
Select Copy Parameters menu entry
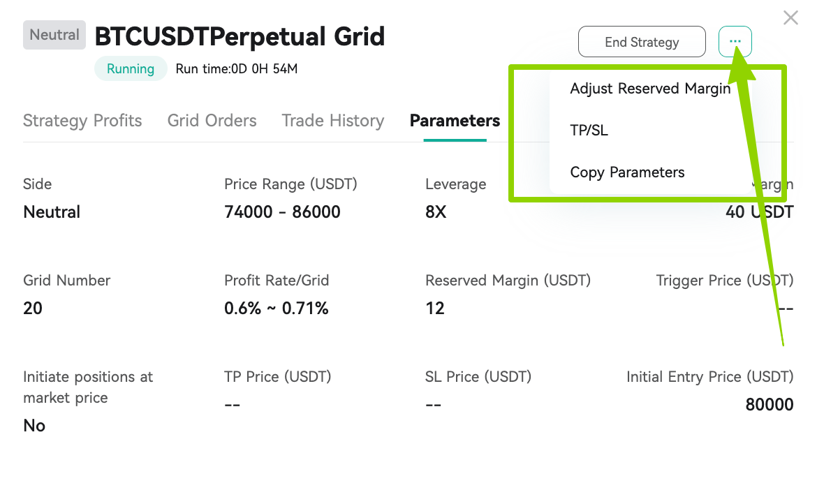coord(627,172)
